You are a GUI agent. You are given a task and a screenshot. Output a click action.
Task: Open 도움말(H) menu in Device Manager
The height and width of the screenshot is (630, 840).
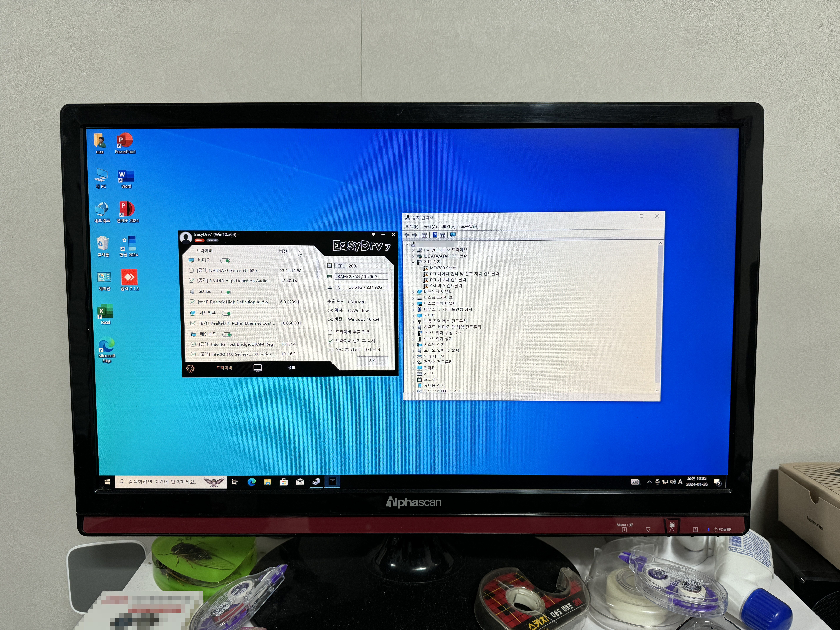coord(469,226)
